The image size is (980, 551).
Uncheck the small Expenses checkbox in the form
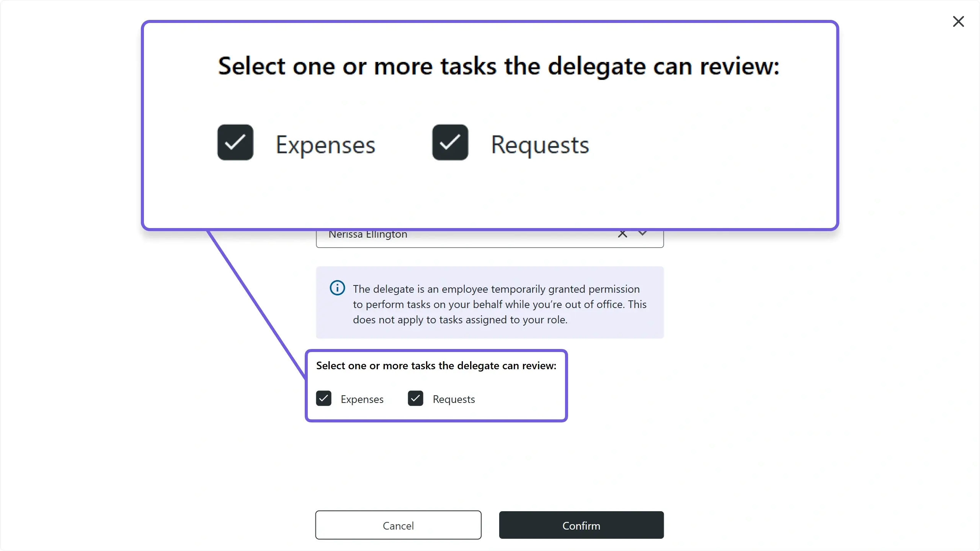coord(323,398)
